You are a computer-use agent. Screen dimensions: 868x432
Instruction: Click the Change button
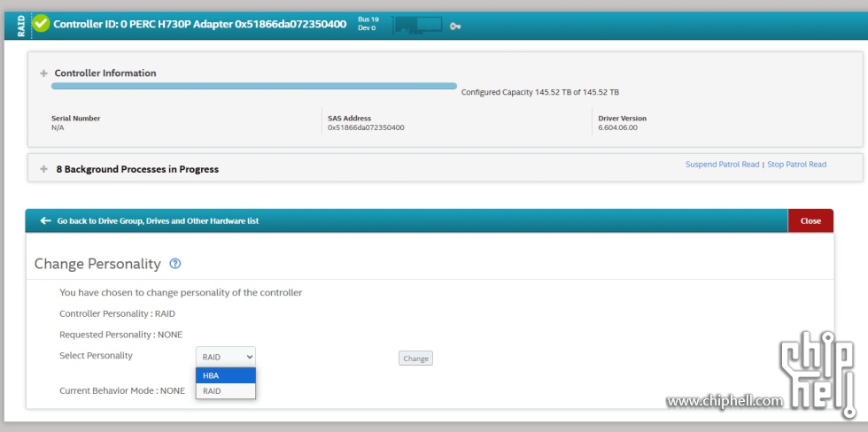(415, 359)
